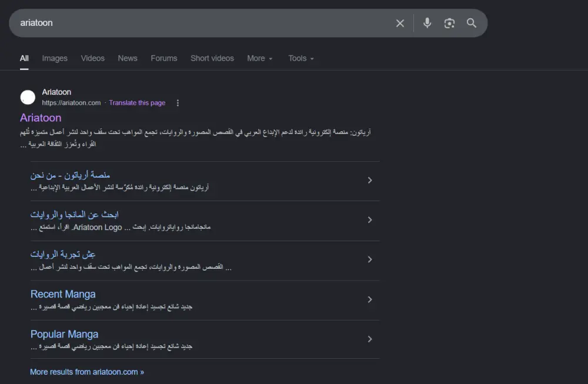Screen dimensions: 588x384
Task: Open the https://ariatoon.com URL text
Action: pos(71,103)
